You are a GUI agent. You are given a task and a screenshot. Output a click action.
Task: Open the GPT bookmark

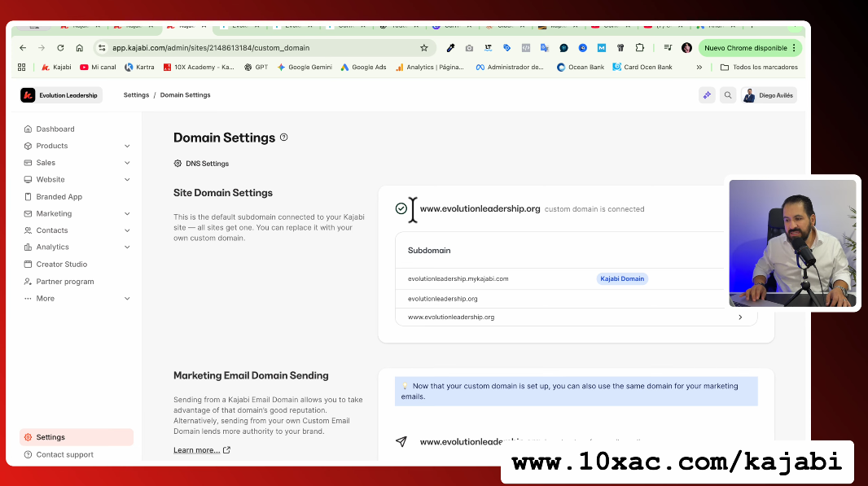pyautogui.click(x=256, y=67)
